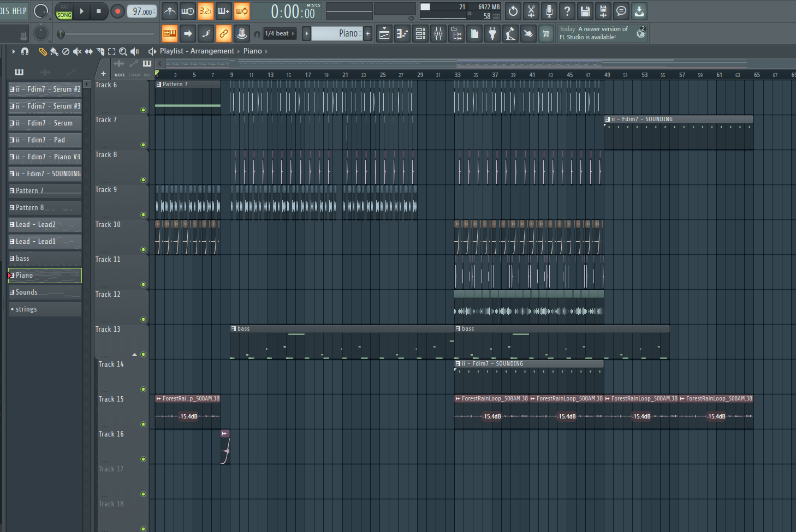796x532 pixels.
Task: Open the shopping cart content library
Action: (x=546, y=34)
